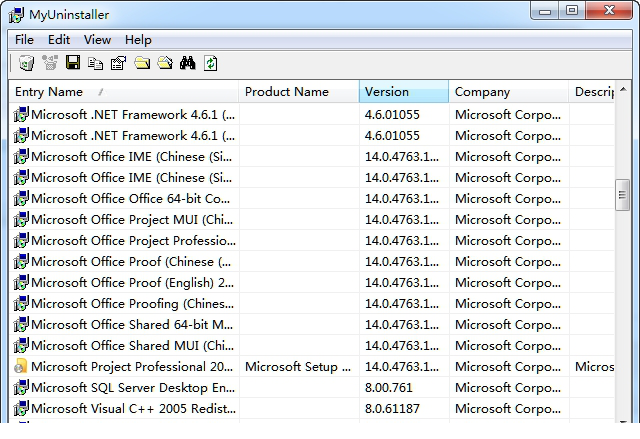Click the Company cell of Office Office 64-bit row

click(508, 199)
